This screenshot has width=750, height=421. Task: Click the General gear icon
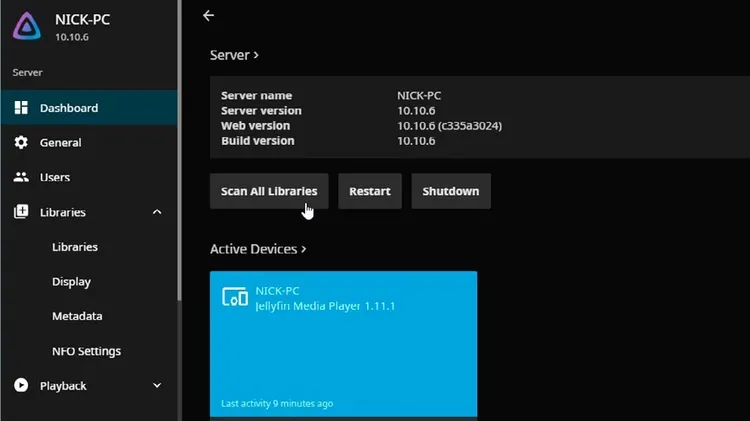click(21, 142)
